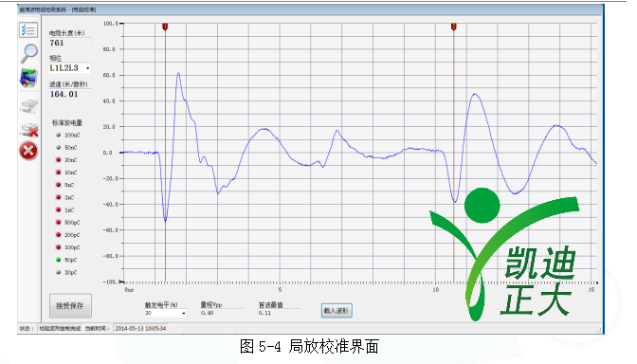Select the 100nC standard discharge option
637x364 pixels.
pyautogui.click(x=68, y=135)
